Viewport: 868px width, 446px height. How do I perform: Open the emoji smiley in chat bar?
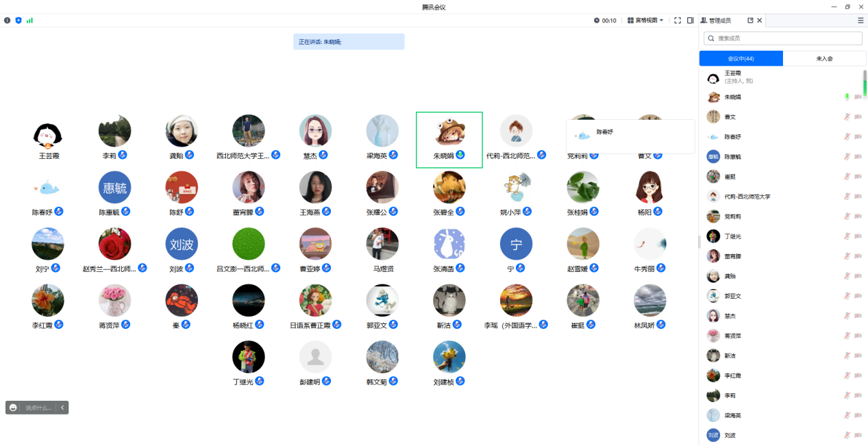click(13, 408)
